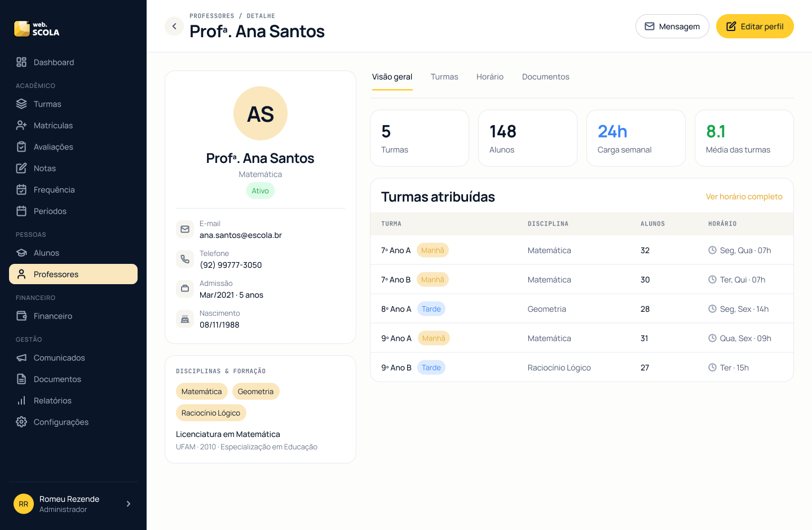Click the RR user avatar
Screen dimensions: 812x530
[x=24, y=504]
